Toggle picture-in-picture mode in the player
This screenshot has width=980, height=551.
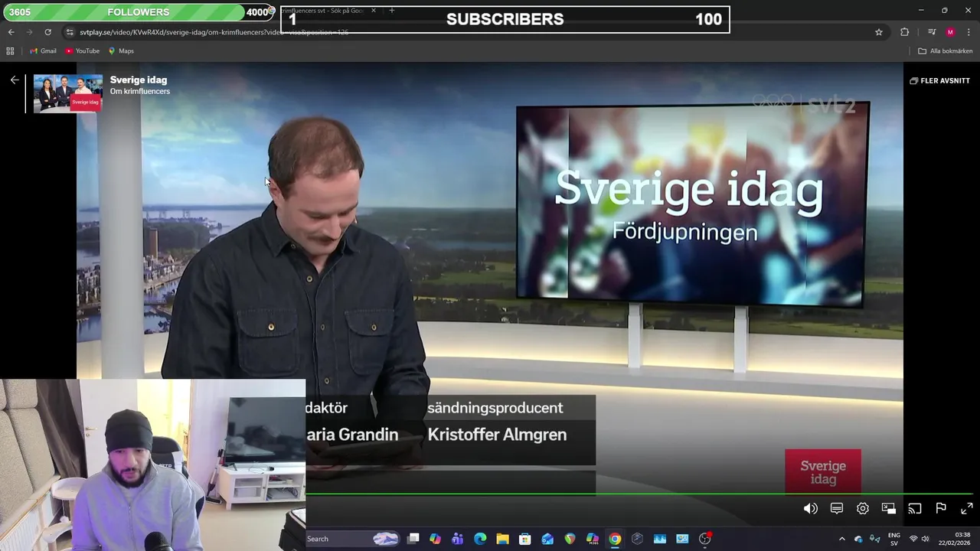click(888, 509)
